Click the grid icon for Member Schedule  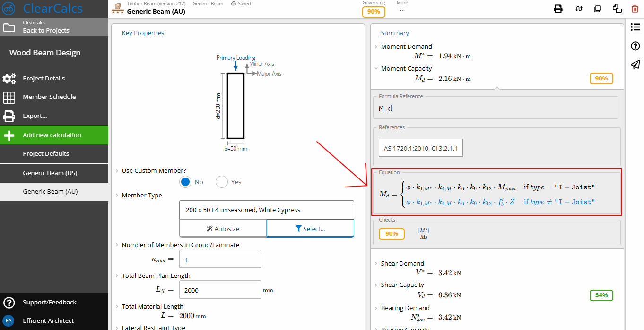tap(9, 97)
